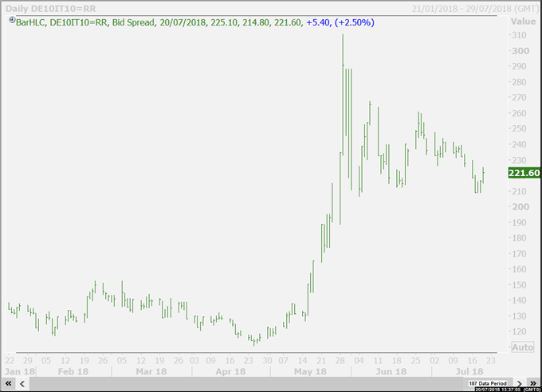The image size is (542, 392).
Task: Click the single left scroll arrow
Action: point(22,383)
